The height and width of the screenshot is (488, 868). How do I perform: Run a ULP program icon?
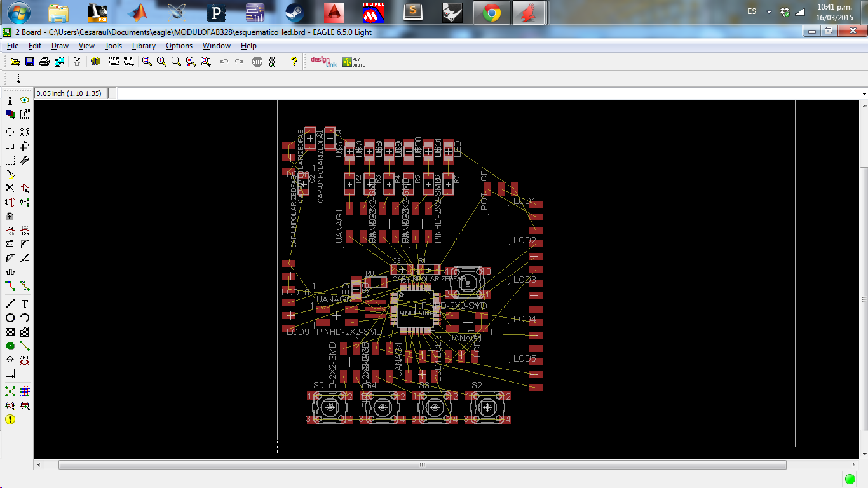coord(128,62)
